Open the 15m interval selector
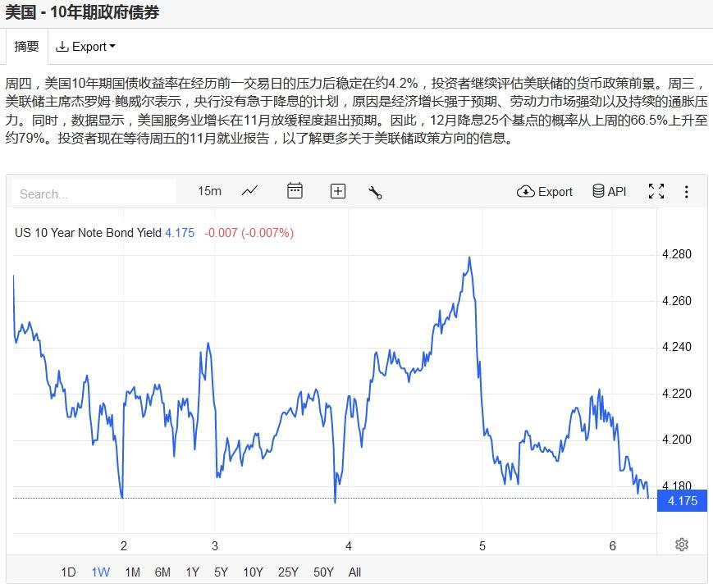This screenshot has width=713, height=588. [209, 191]
